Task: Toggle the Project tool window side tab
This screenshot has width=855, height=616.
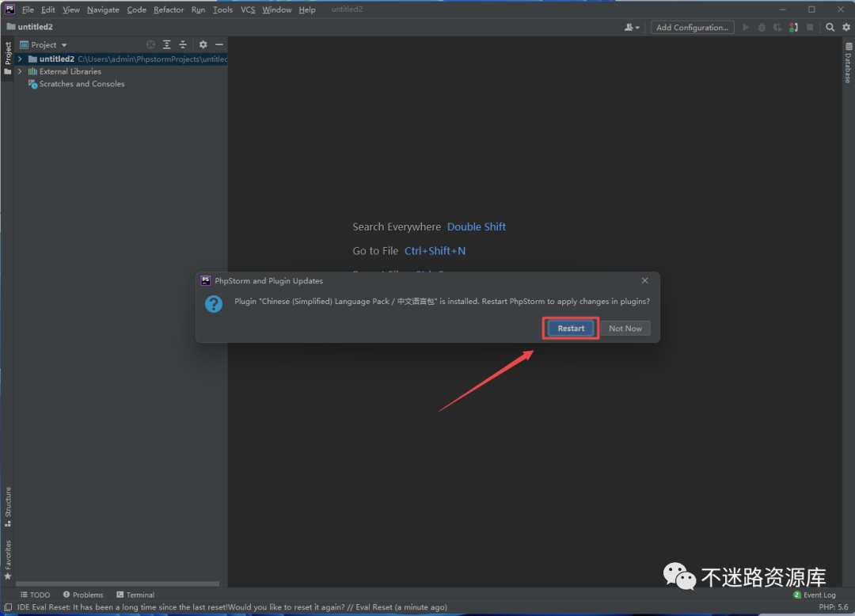Action: (x=8, y=59)
